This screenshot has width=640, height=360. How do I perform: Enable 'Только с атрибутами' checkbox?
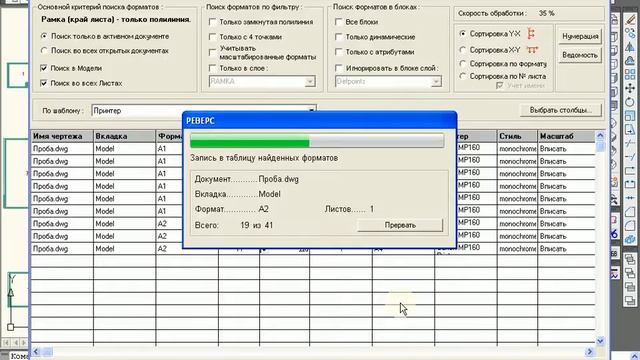(x=338, y=52)
